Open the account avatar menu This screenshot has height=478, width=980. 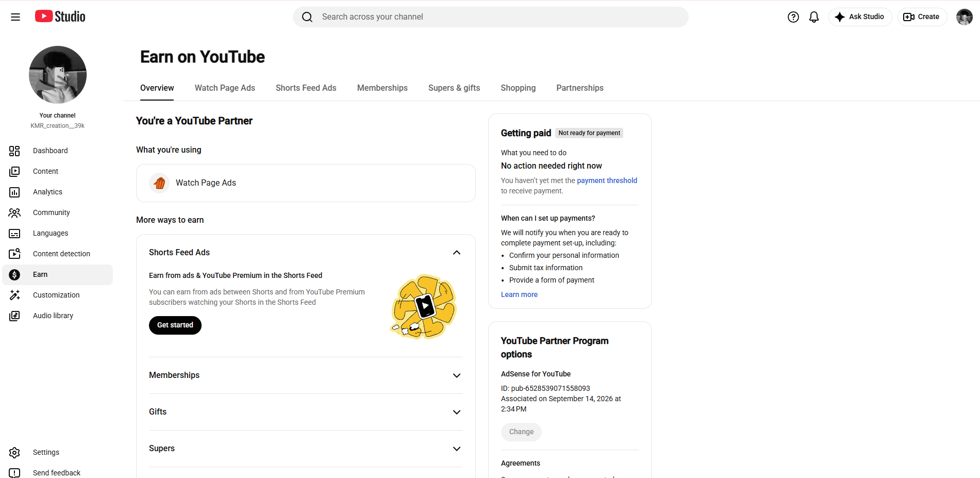(964, 17)
